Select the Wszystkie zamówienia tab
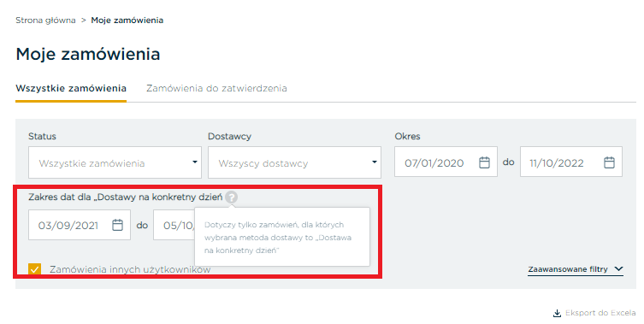The height and width of the screenshot is (324, 644). 71,88
